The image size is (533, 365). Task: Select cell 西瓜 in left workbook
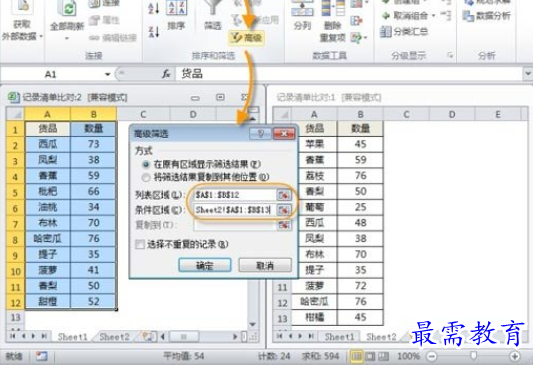coord(48,144)
